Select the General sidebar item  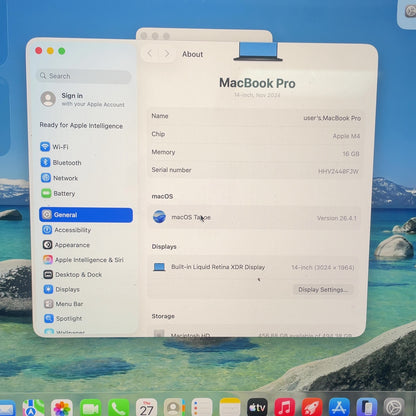tap(86, 215)
